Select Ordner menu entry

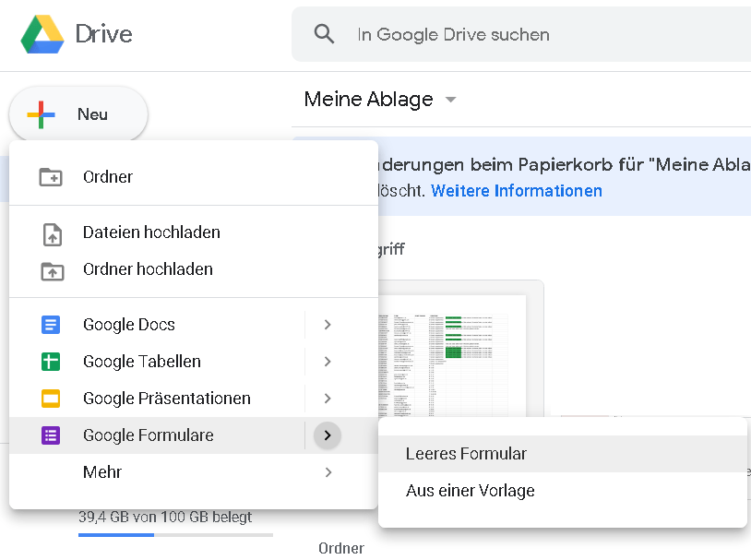coord(194,177)
